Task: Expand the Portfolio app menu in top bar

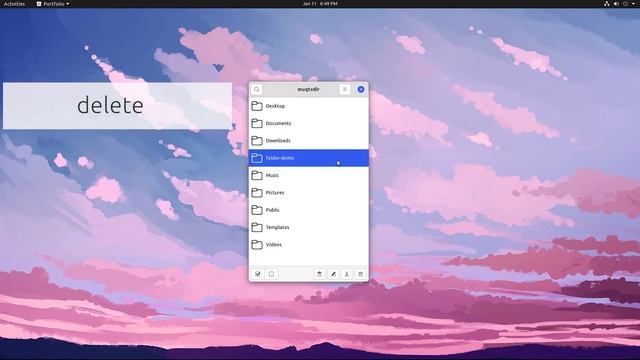Action: coord(53,4)
